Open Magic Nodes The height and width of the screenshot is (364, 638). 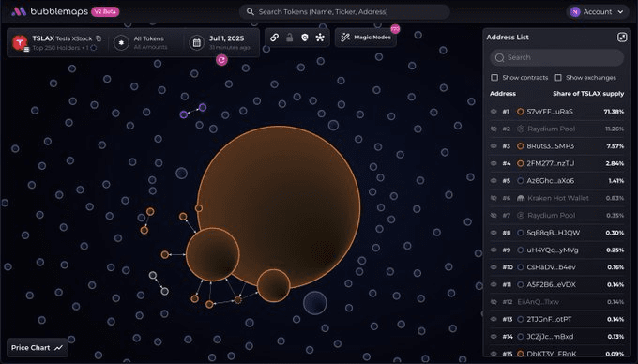click(365, 38)
